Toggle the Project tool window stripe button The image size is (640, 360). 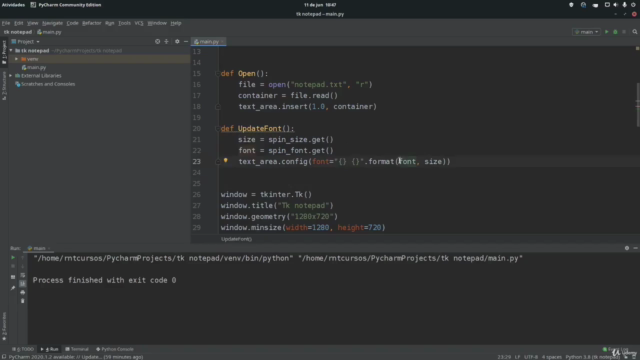(4, 52)
